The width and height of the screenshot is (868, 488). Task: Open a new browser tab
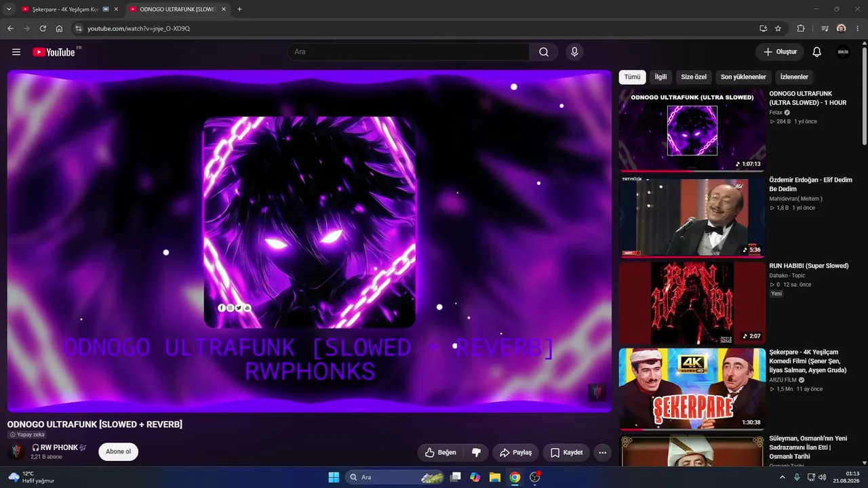tap(239, 9)
